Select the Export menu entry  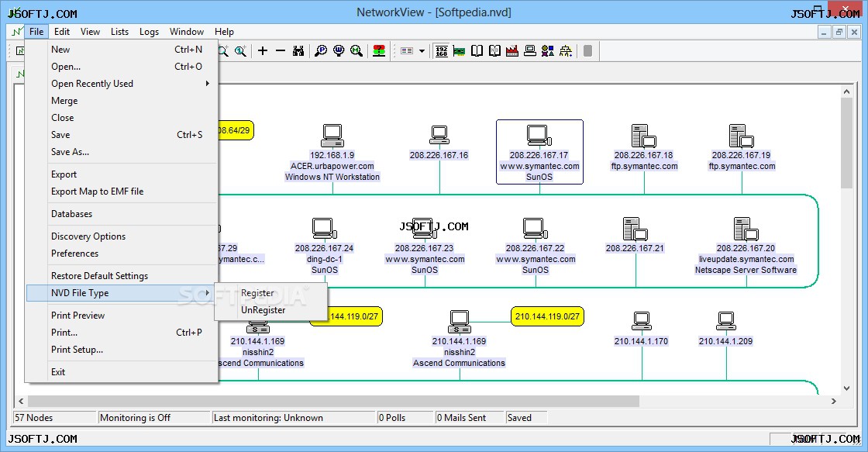point(122,174)
